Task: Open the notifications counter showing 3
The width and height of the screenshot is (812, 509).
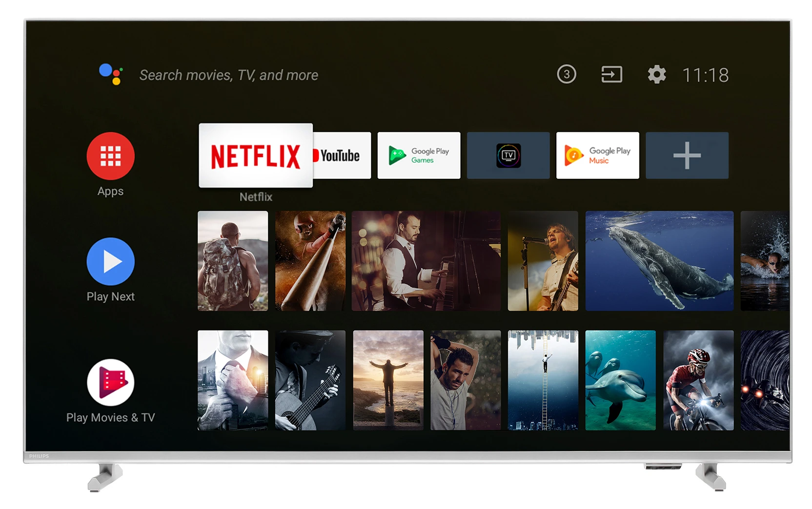Action: (x=566, y=75)
